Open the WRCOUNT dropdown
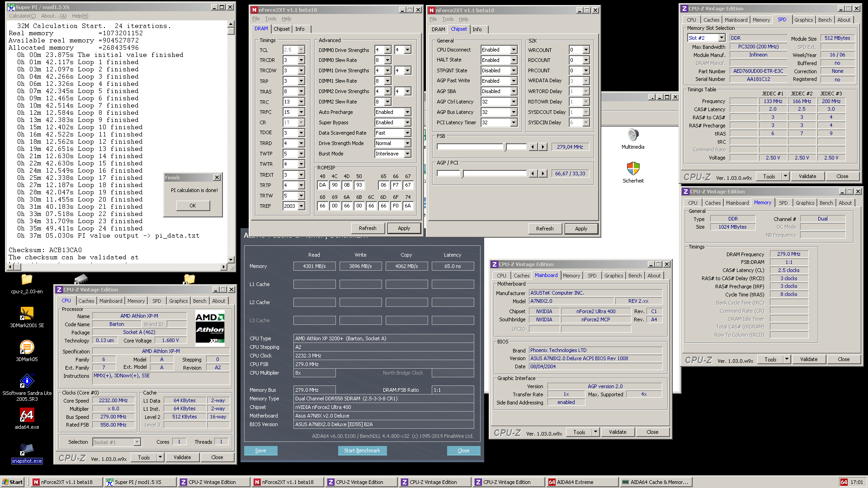 coord(586,50)
